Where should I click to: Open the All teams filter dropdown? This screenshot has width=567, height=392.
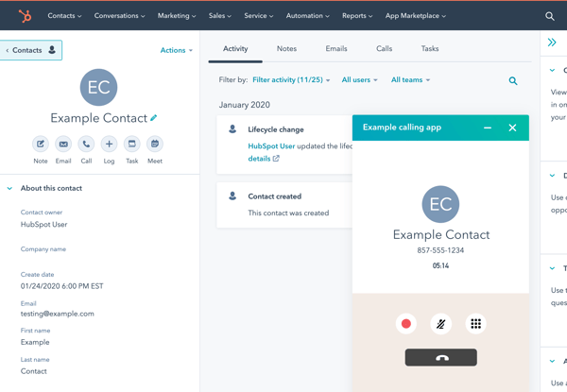tap(410, 80)
